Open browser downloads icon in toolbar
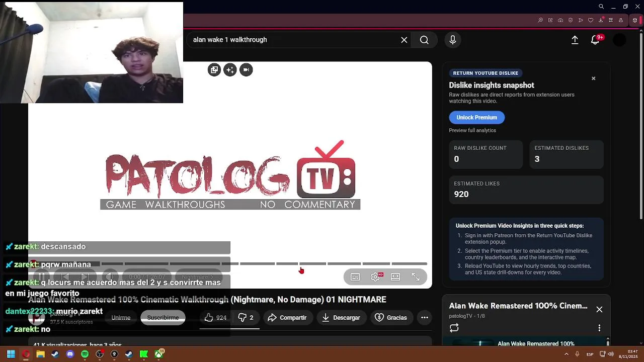This screenshot has width=644, height=362. (601, 21)
